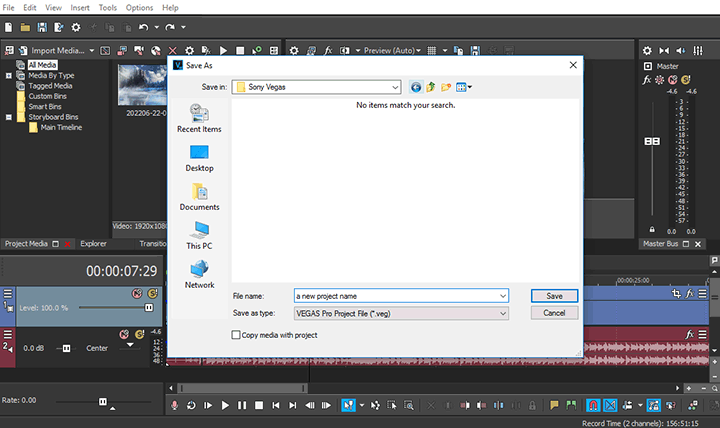Click the Network location icon
The height and width of the screenshot is (428, 720).
pos(199,274)
